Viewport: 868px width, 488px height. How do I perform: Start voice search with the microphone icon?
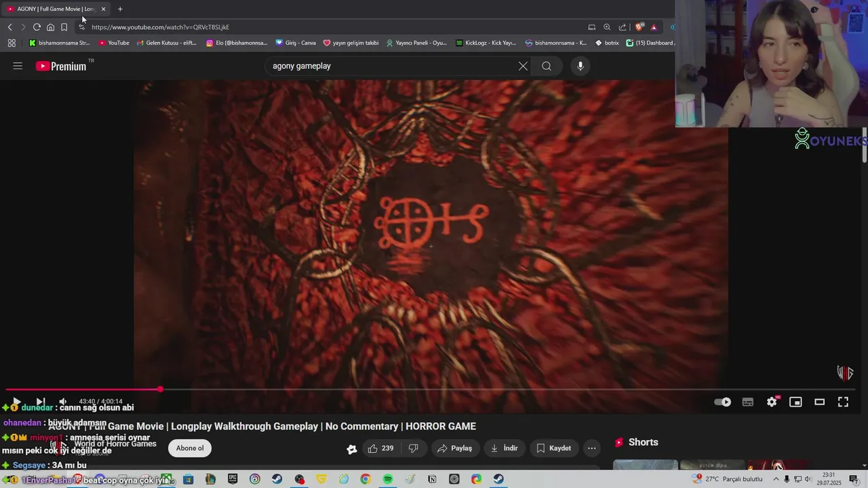pyautogui.click(x=580, y=66)
